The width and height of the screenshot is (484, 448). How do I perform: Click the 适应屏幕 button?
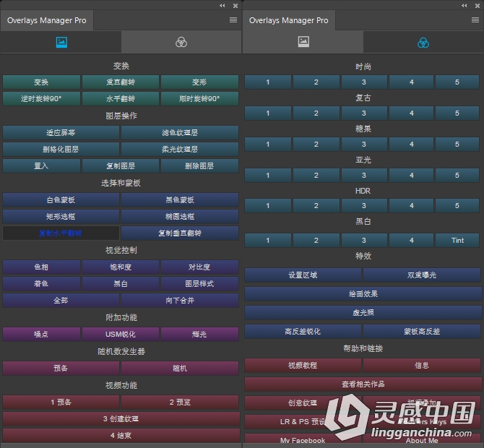click(x=61, y=133)
